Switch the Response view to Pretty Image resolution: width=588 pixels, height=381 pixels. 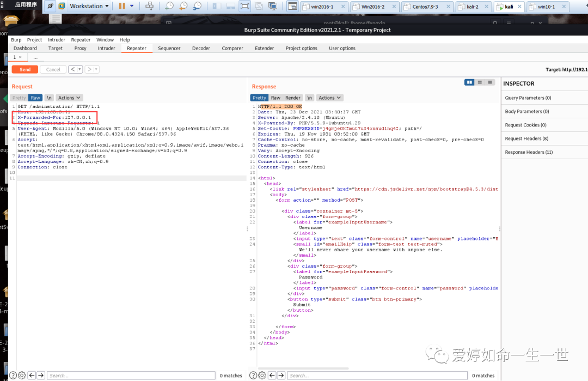[x=259, y=98]
